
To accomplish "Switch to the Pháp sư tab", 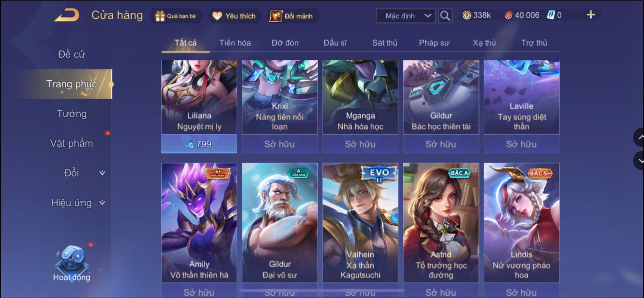I will (434, 43).
